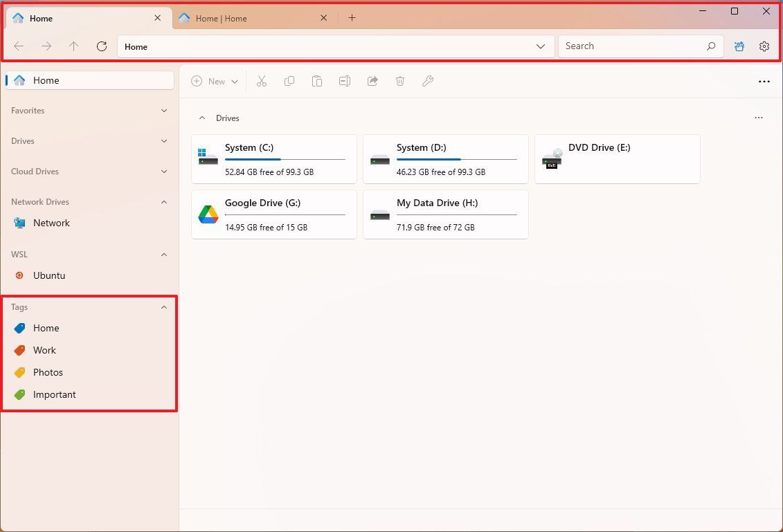Open Properties via the wrench icon
The image size is (783, 532).
[x=428, y=81]
